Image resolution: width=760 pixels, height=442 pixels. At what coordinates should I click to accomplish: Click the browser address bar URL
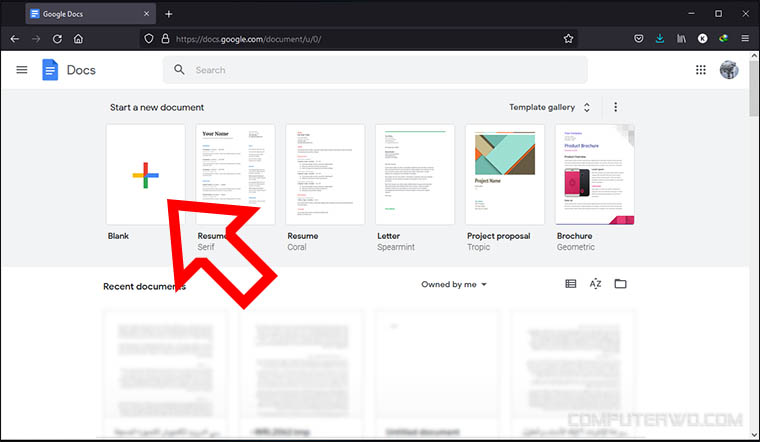click(248, 39)
